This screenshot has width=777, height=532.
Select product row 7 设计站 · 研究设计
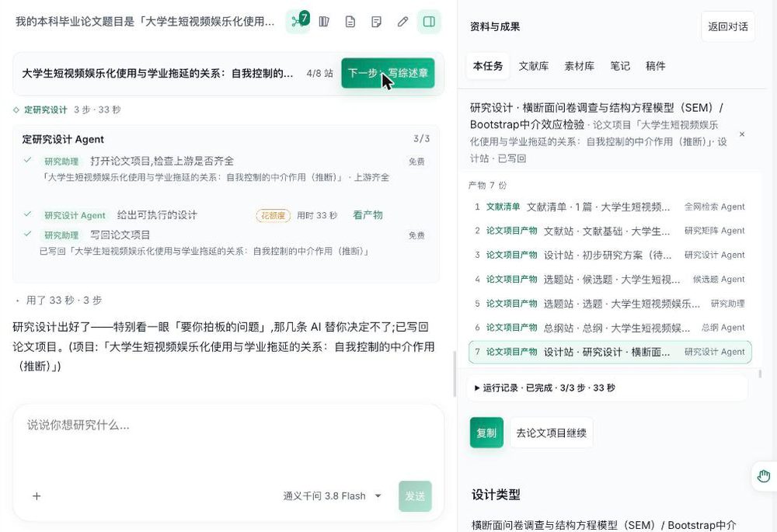609,352
